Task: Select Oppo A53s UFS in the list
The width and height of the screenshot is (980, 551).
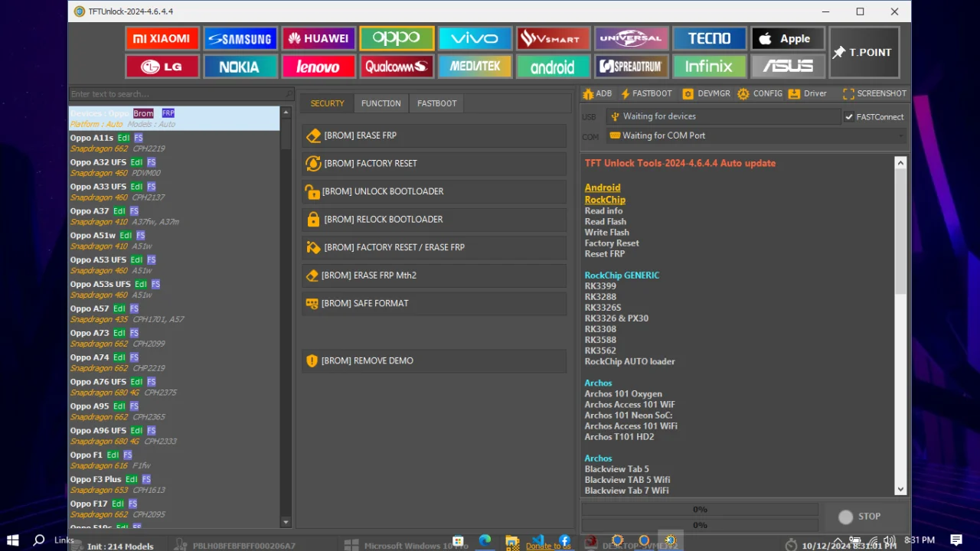Action: point(175,289)
